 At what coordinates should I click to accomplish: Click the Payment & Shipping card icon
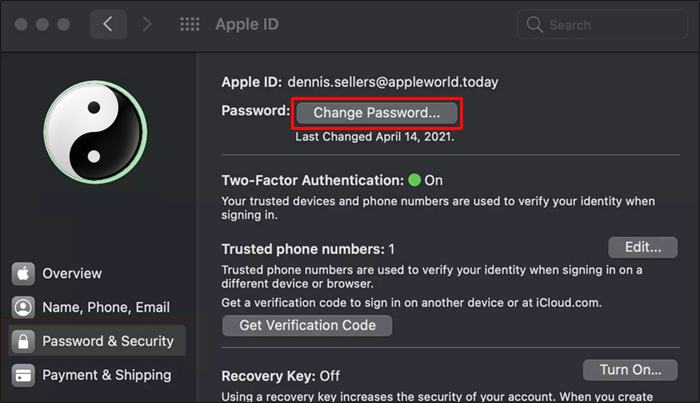[24, 375]
